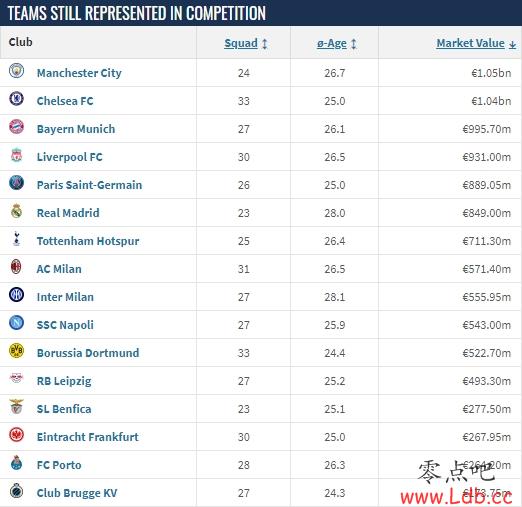Click the SSC Napoli crest icon
The image size is (522, 507).
(16, 323)
